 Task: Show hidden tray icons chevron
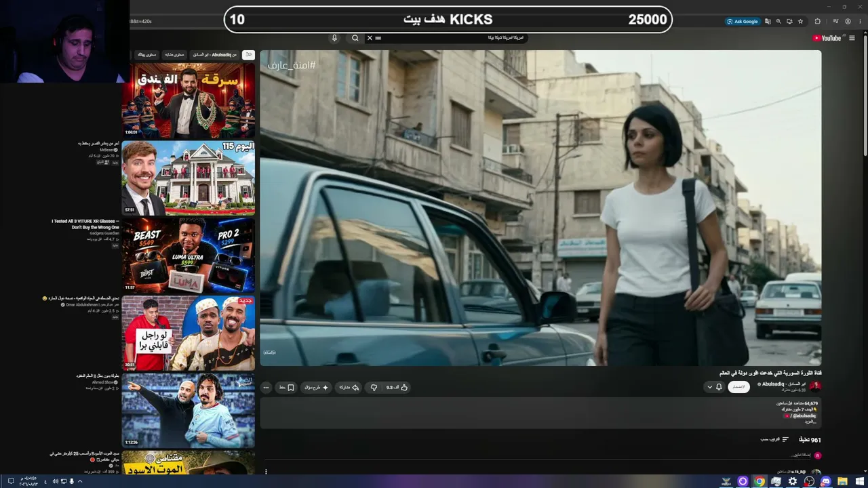coord(80,481)
